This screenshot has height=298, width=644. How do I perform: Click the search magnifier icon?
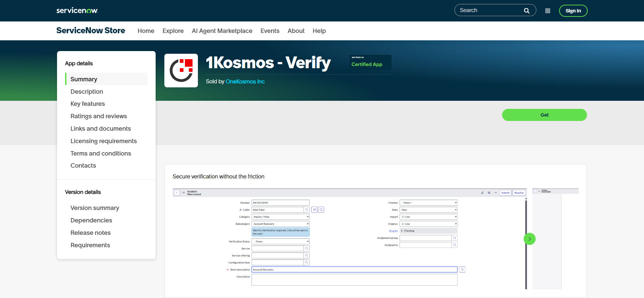coord(527,11)
